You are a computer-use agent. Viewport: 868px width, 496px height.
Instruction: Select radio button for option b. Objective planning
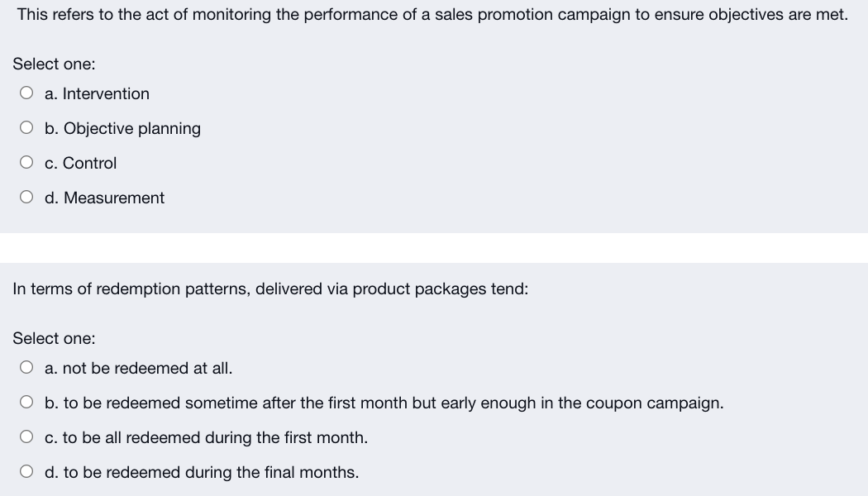[x=27, y=127]
